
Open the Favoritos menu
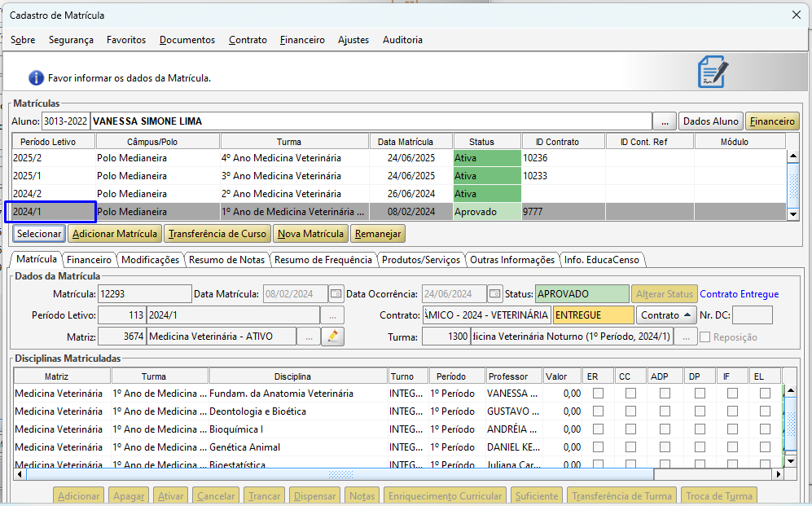point(126,40)
